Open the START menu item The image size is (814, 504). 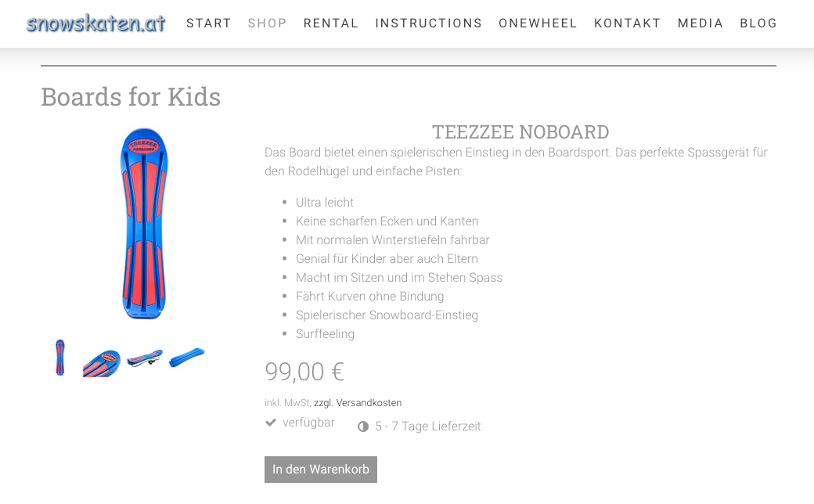pyautogui.click(x=209, y=23)
